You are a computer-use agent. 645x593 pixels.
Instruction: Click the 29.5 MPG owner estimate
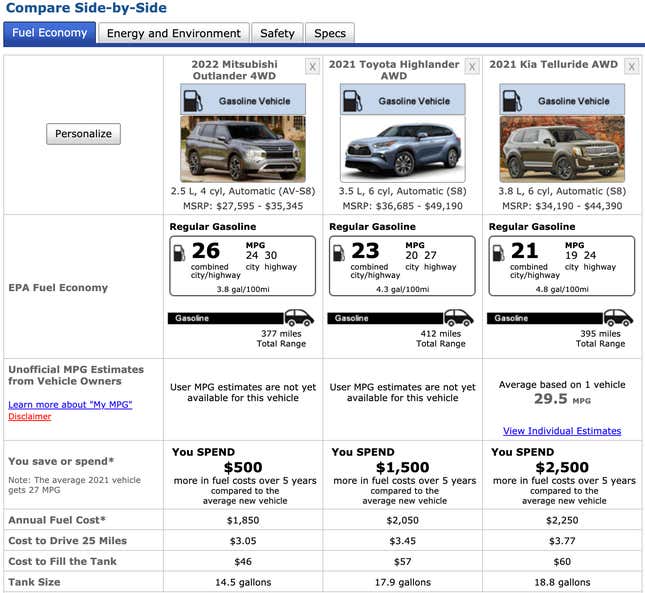(x=562, y=399)
